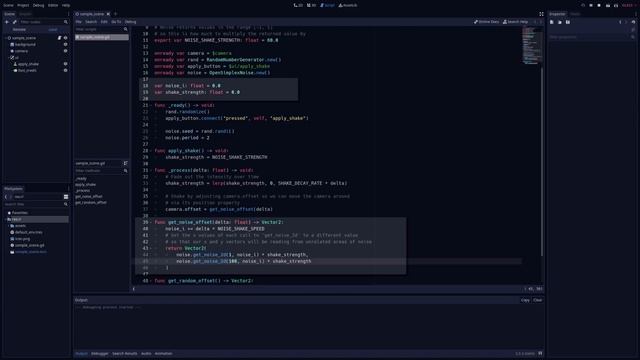640x360 pixels.
Task: Open the top Debug menu
Action: tap(38, 5)
